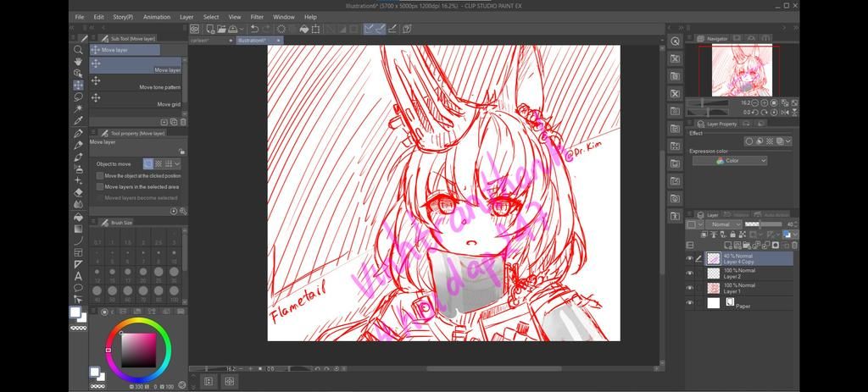Select the Pencil tool

pos(79,146)
